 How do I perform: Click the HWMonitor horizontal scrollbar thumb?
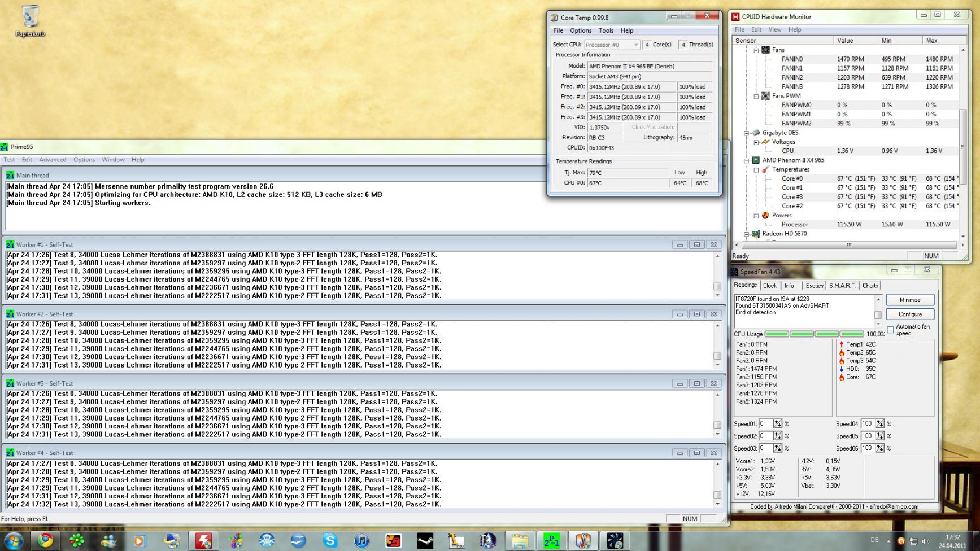coord(848,245)
